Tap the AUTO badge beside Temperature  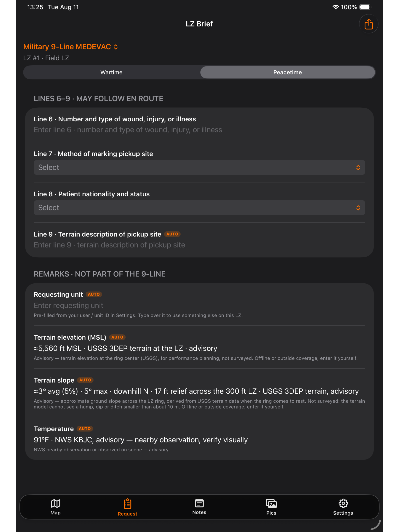pyautogui.click(x=85, y=429)
